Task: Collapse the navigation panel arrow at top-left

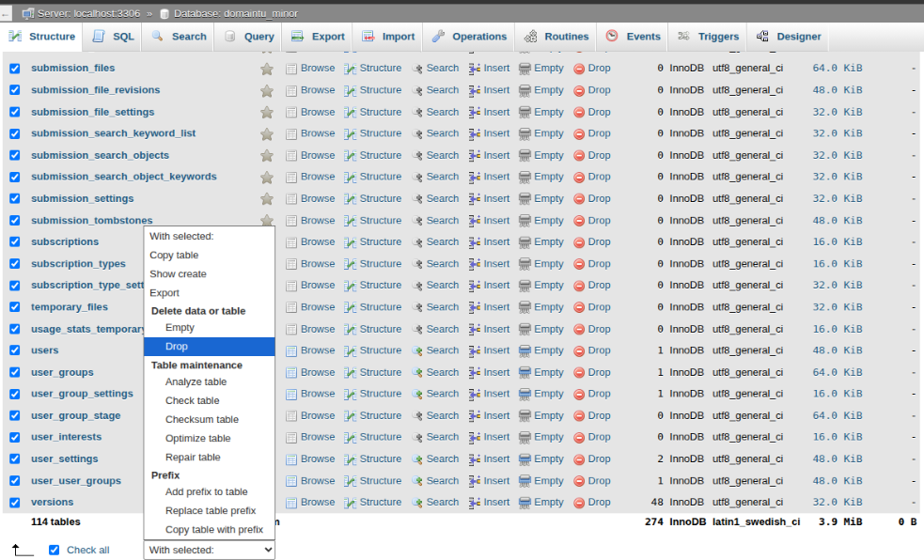Action: [5, 13]
